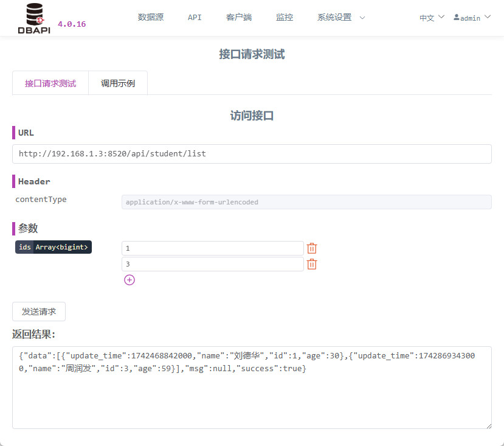Delete the ids value 1 row
This screenshot has height=446, width=504.
click(312, 248)
